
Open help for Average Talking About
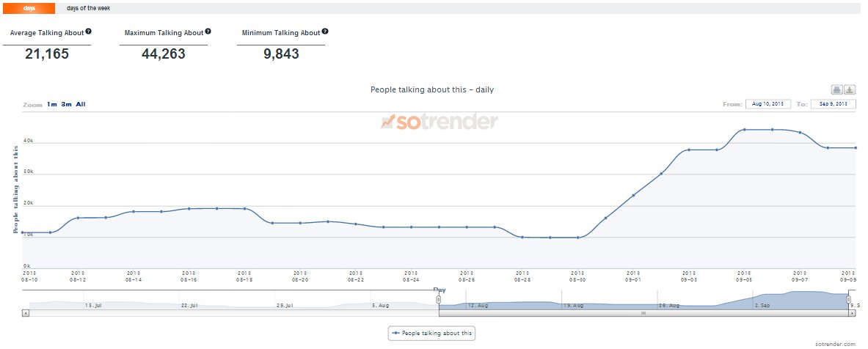(89, 32)
